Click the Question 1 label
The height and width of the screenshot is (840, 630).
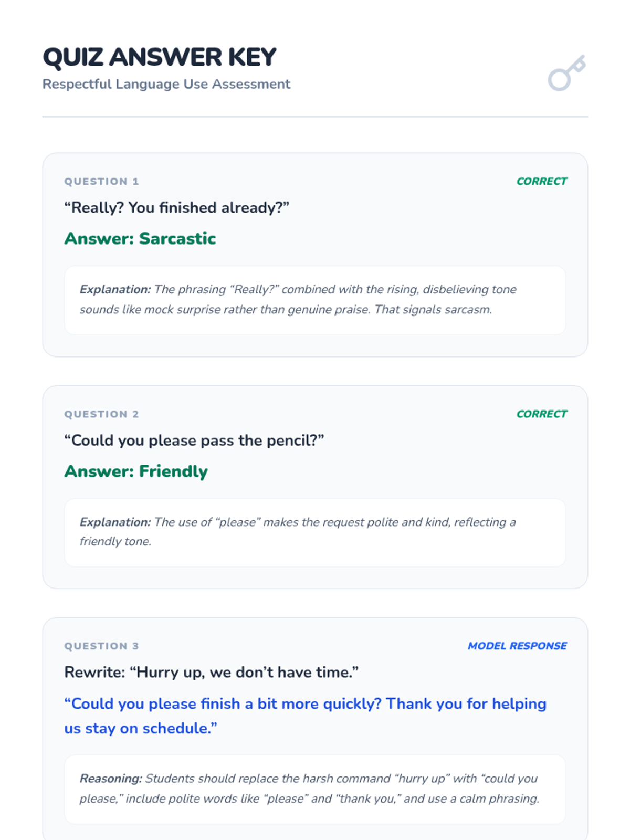tap(101, 182)
